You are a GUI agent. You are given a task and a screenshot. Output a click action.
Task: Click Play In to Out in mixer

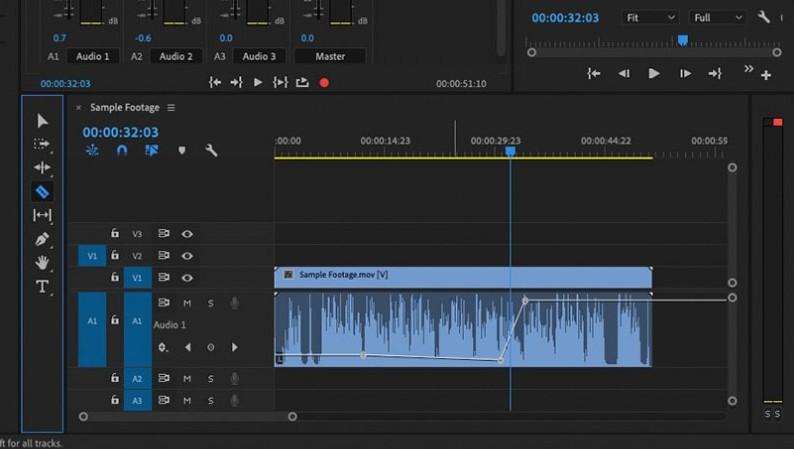click(280, 83)
